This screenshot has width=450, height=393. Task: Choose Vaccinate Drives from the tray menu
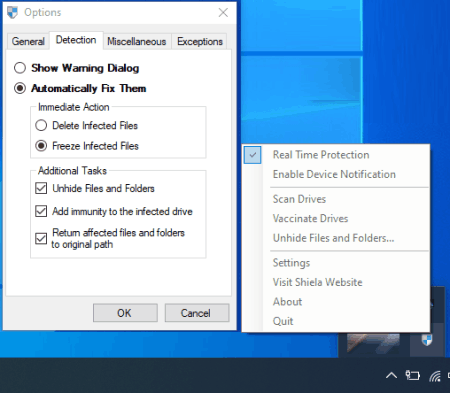pyautogui.click(x=336, y=219)
